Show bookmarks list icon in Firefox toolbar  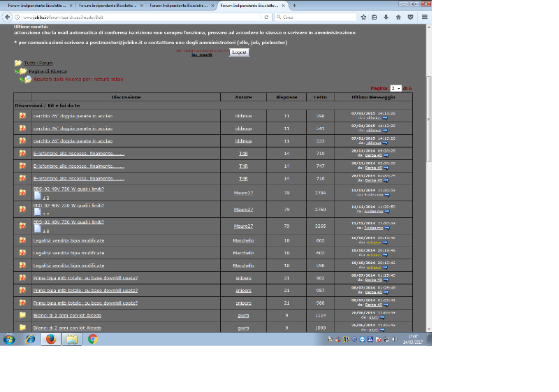click(375, 17)
